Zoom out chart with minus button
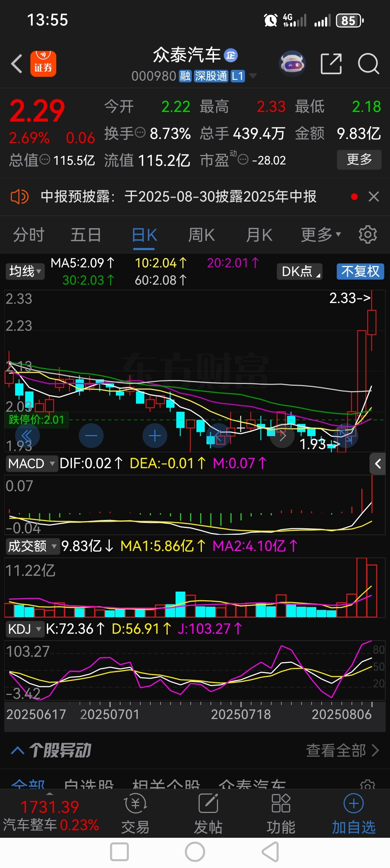 [91, 436]
